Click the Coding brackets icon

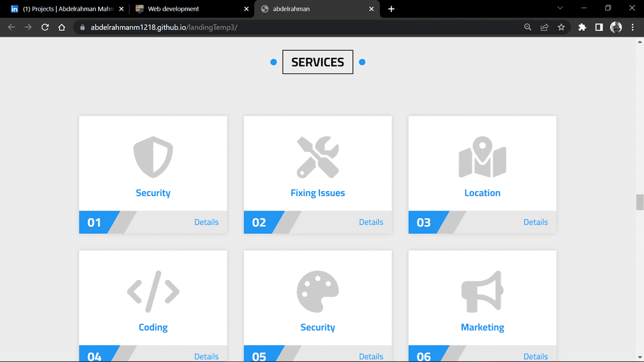(x=153, y=292)
